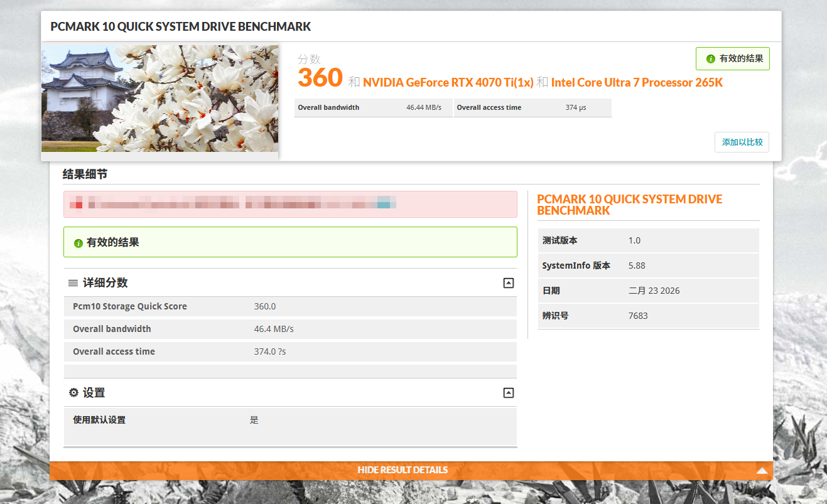Click the 详细分数 section heading
827x504 pixels.
[x=105, y=283]
